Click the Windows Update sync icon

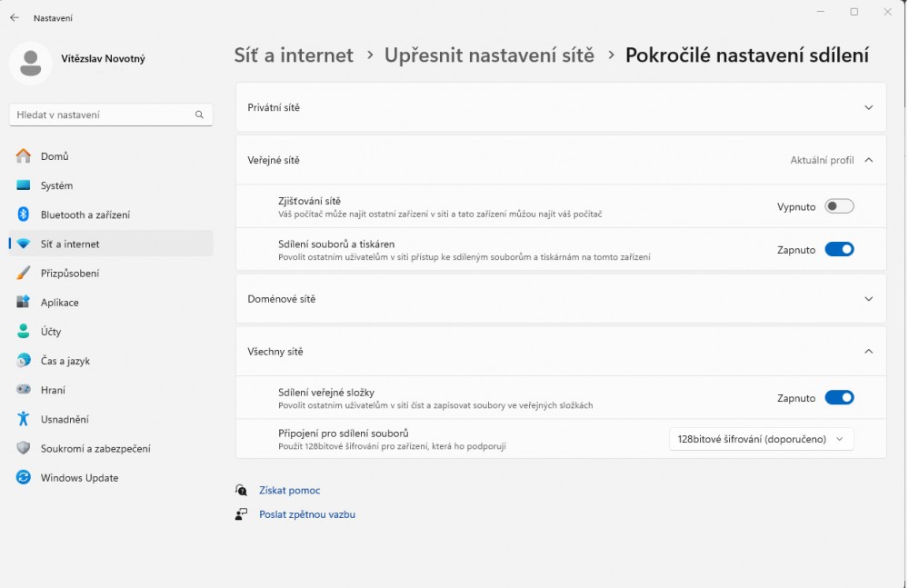pyautogui.click(x=24, y=478)
